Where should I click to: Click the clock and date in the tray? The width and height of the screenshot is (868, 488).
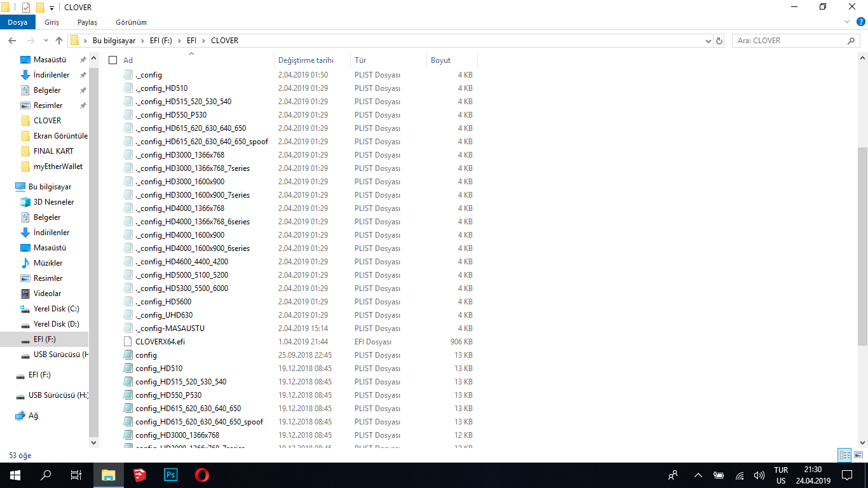point(813,475)
